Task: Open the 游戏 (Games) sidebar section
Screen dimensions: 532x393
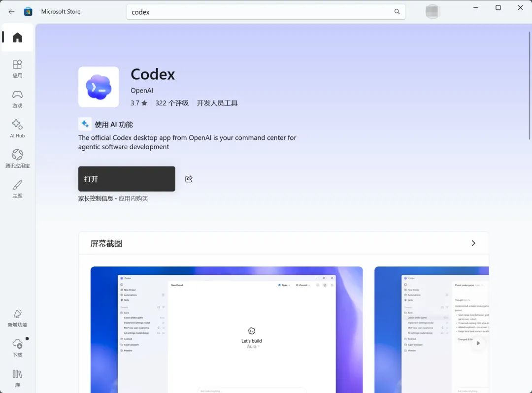Action: [17, 99]
